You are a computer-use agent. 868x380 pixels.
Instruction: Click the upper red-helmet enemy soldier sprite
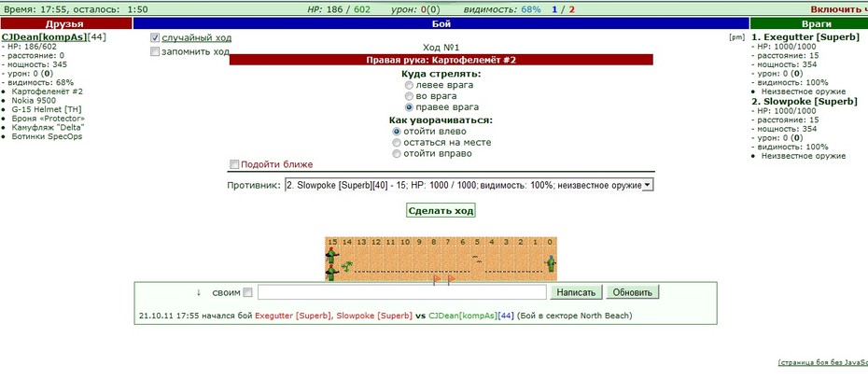(331, 255)
